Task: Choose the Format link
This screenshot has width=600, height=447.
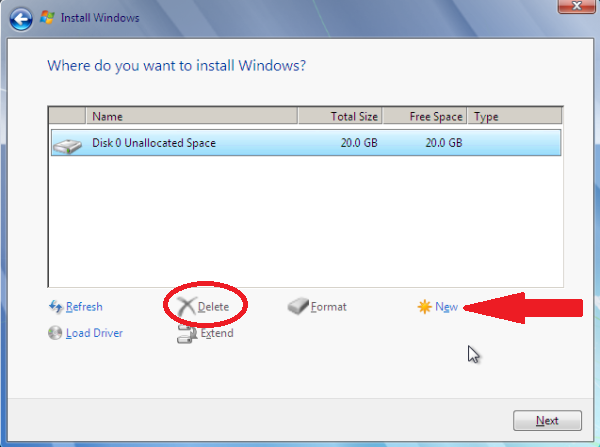Action: coord(329,307)
